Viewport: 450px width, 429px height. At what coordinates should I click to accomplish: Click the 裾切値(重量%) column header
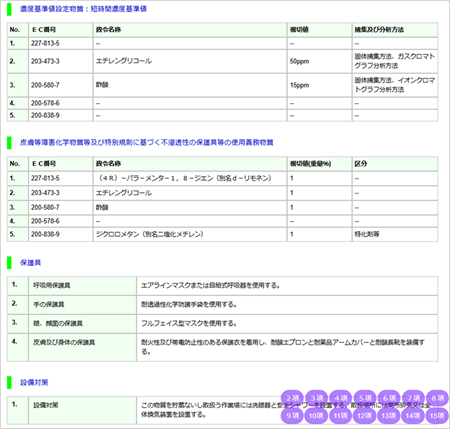point(319,164)
